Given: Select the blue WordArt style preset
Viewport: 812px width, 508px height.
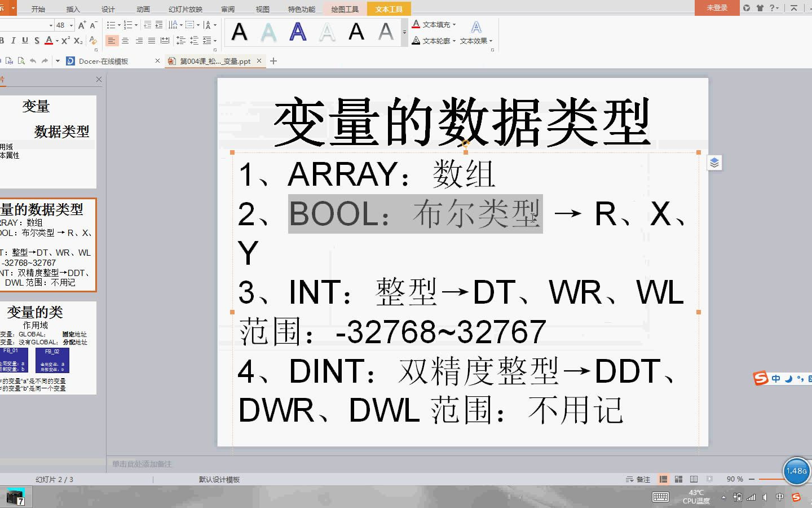Looking at the screenshot, I should point(297,32).
